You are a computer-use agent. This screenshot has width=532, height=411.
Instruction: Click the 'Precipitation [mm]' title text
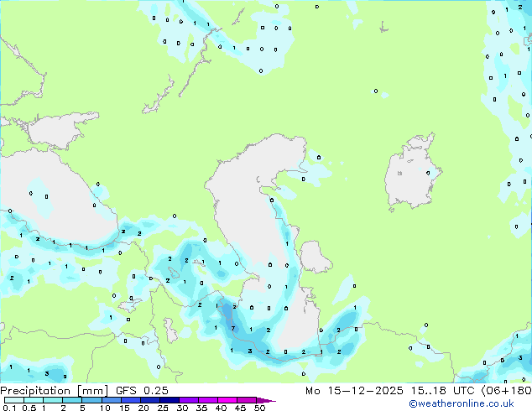click(54, 391)
